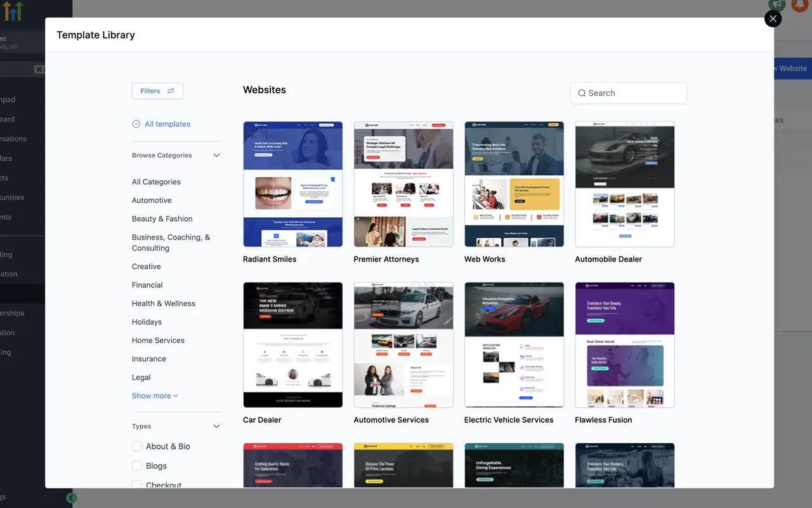Click the orange notifications bell icon
The width and height of the screenshot is (812, 508).
[x=801, y=4]
